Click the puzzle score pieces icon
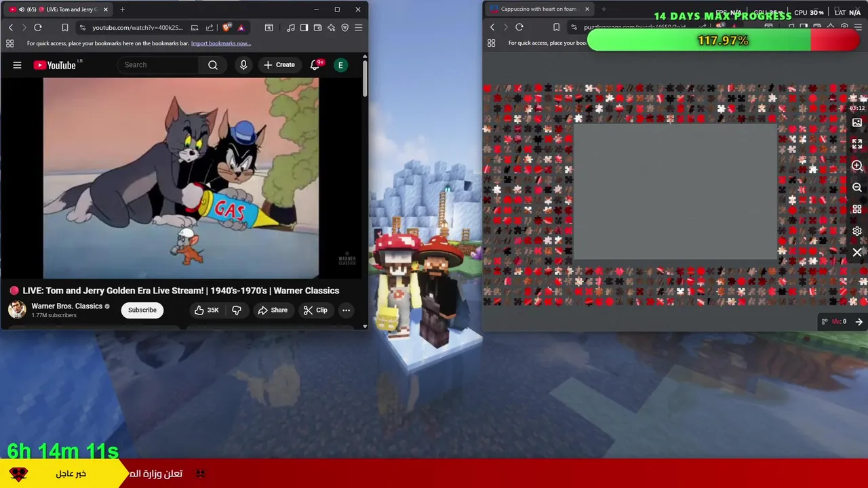 click(x=825, y=322)
